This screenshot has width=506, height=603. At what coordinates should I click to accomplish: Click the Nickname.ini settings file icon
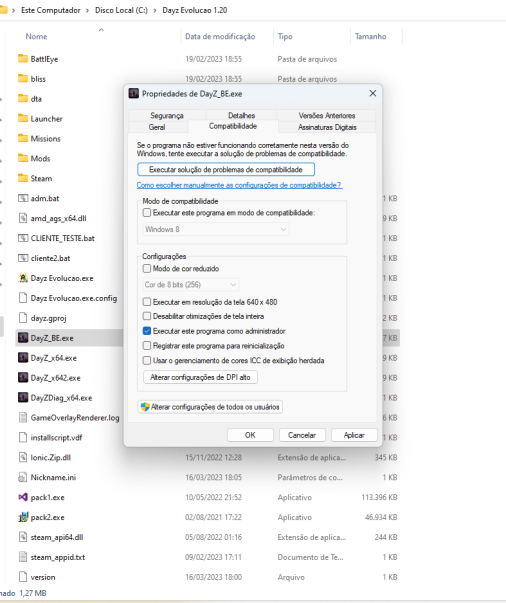coord(23,477)
